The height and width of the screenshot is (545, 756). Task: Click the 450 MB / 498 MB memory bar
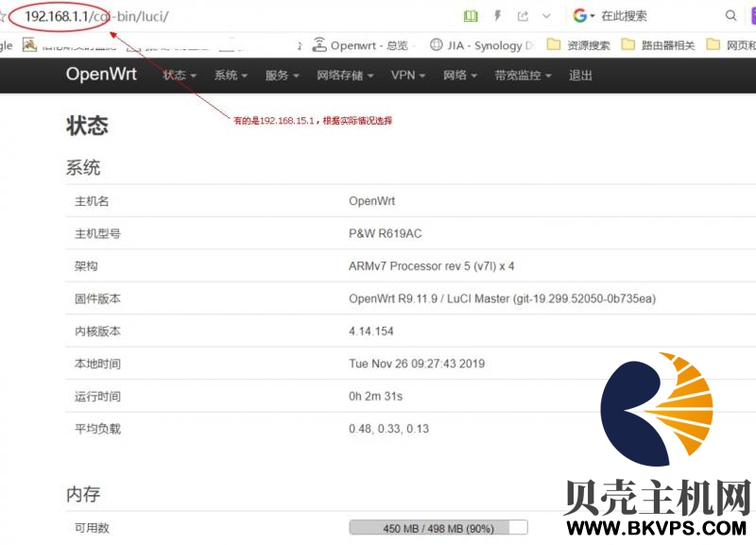pyautogui.click(x=438, y=528)
